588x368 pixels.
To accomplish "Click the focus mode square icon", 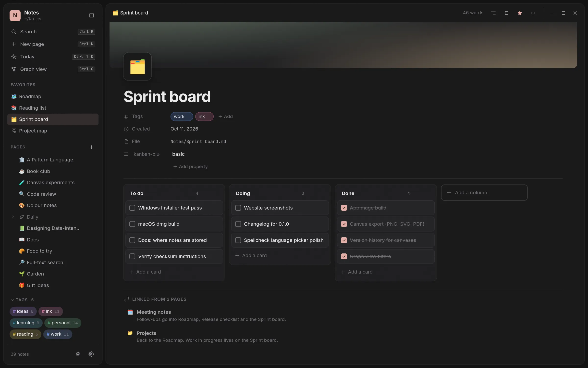I will point(507,13).
